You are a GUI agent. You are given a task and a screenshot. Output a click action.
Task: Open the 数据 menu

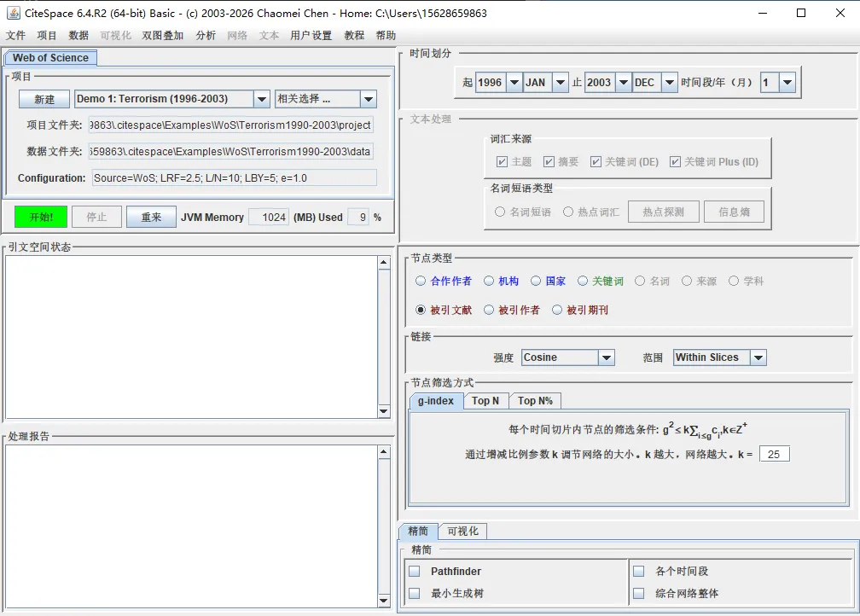click(78, 35)
